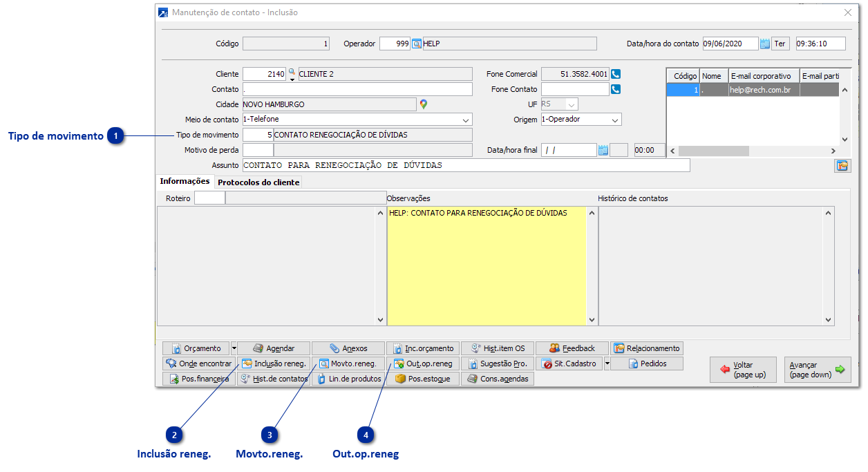Click contact time field 09:36:10
Screen dimensions: 868x472
820,44
